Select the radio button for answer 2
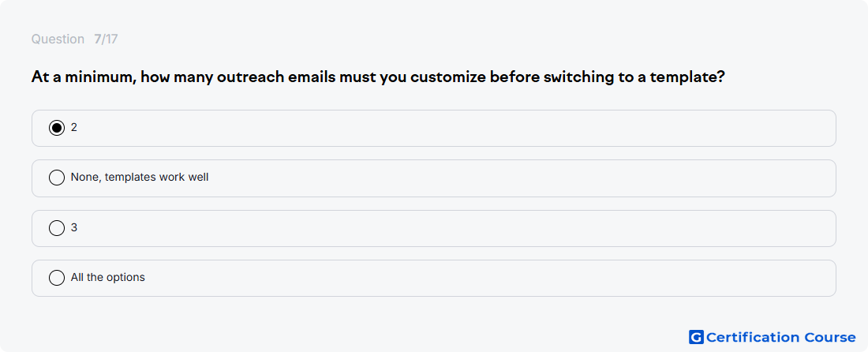 (x=57, y=128)
